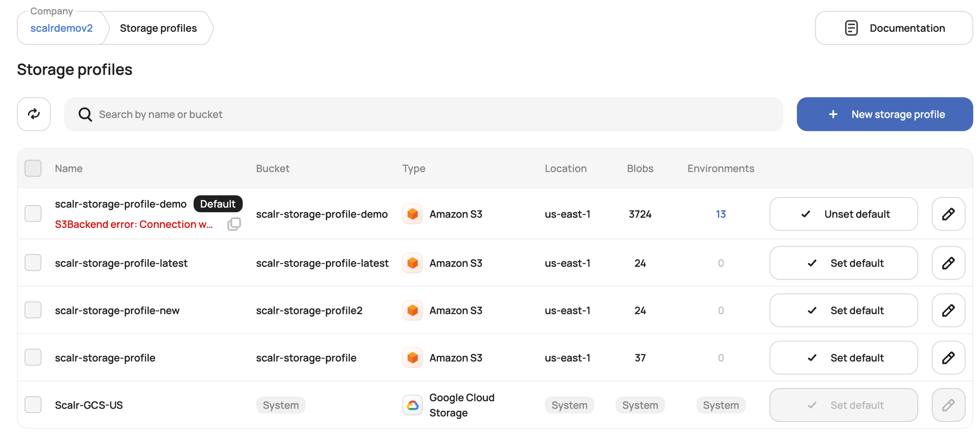Toggle the select-all checkbox in header

pos(33,168)
